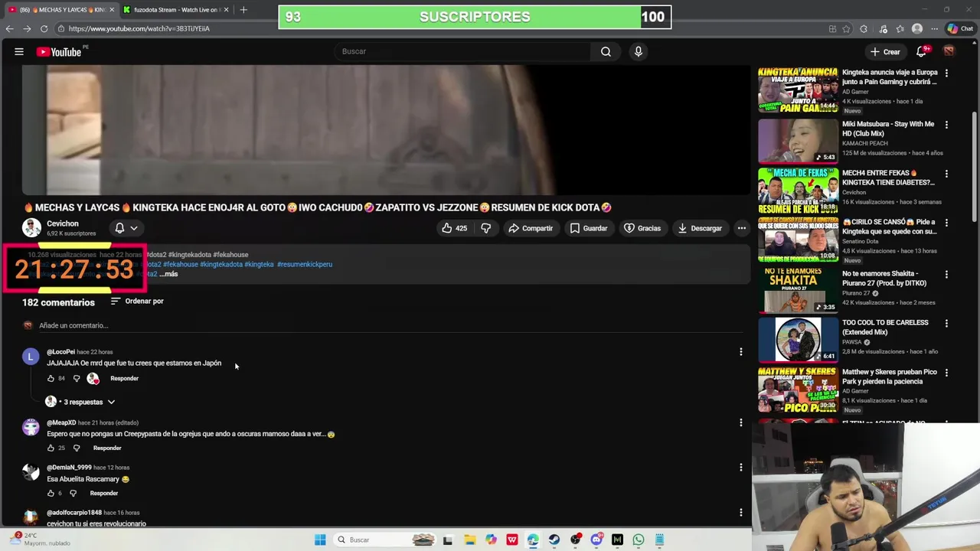Open options menu for @MeapXD comment

pyautogui.click(x=740, y=422)
